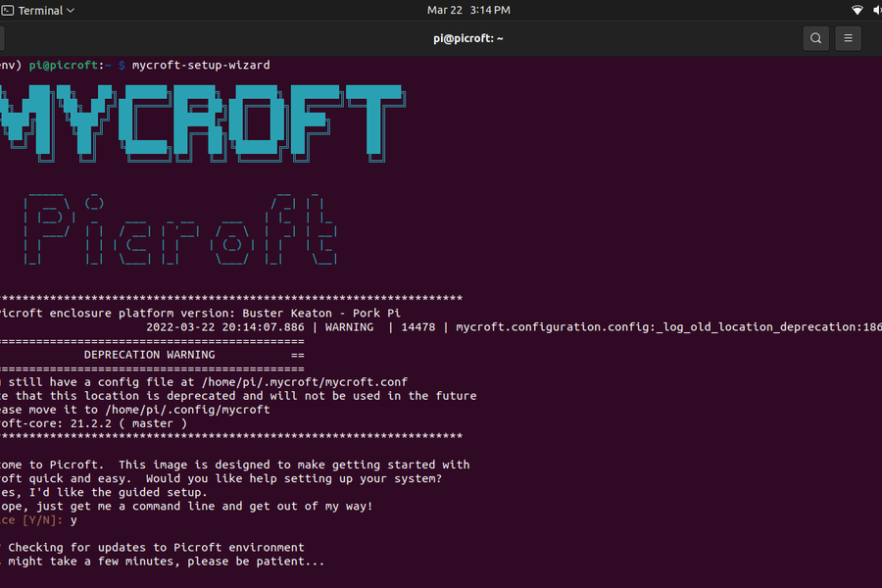Viewport: 882px width, 588px height.
Task: Click the mycroft-setup-wizard command text
Action: click(201, 66)
